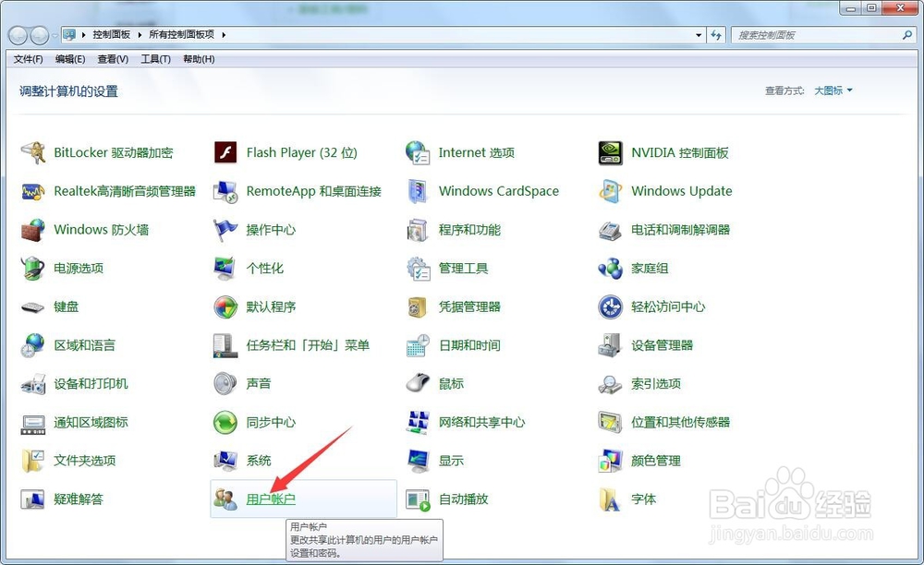This screenshot has height=565, width=924.
Task: Expand the address bar history dropdown arrow
Action: tap(699, 35)
